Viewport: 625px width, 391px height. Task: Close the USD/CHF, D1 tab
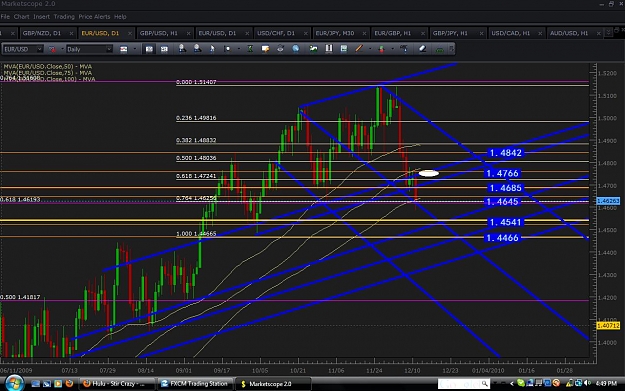tap(306, 33)
